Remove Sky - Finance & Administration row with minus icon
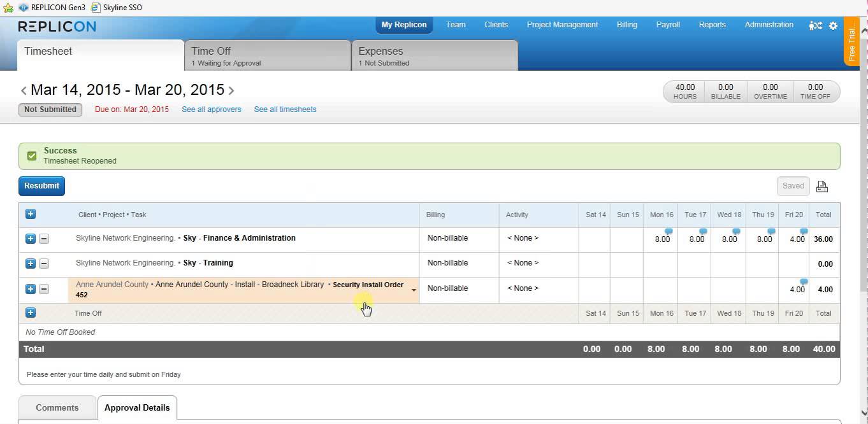This screenshot has width=868, height=424. coord(44,239)
